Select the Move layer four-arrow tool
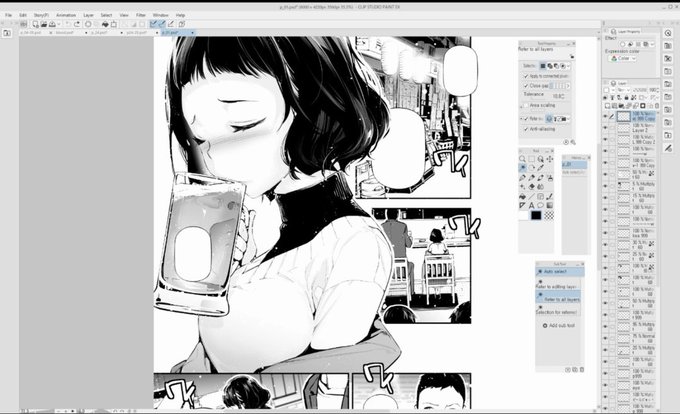This screenshot has width=680, height=414. pyautogui.click(x=549, y=159)
